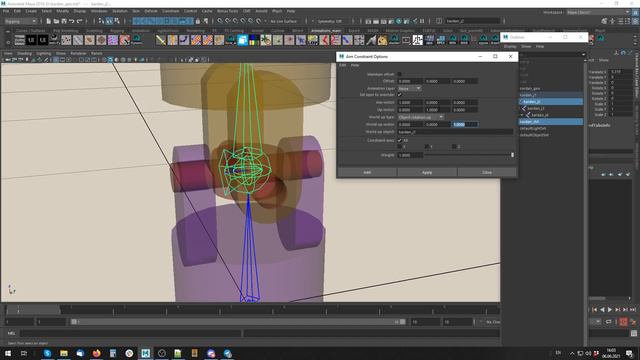Click the MEL command line input
The height and width of the screenshot is (360, 640).
pyautogui.click(x=131, y=333)
